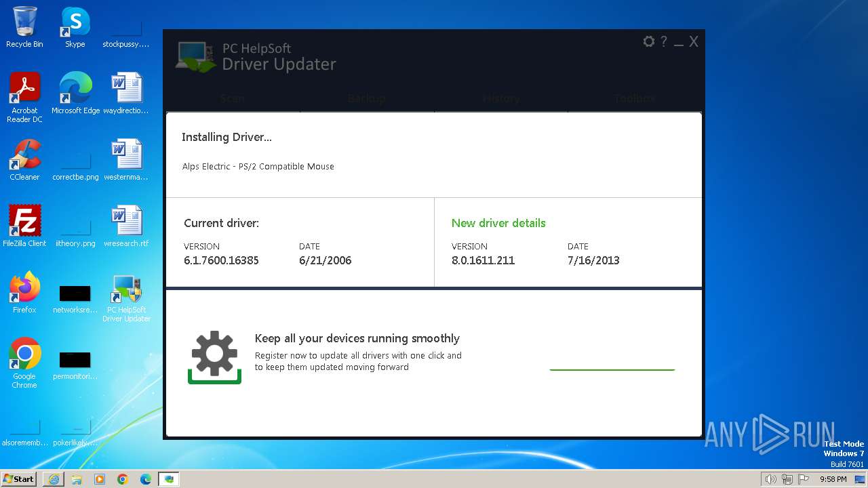
Task: Switch to the Scan tab
Action: [x=233, y=98]
